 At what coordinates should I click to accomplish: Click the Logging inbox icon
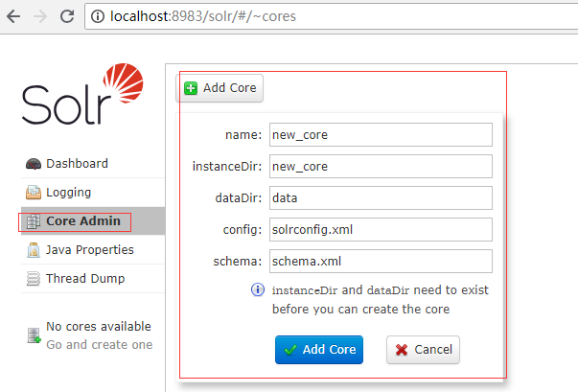(x=34, y=193)
